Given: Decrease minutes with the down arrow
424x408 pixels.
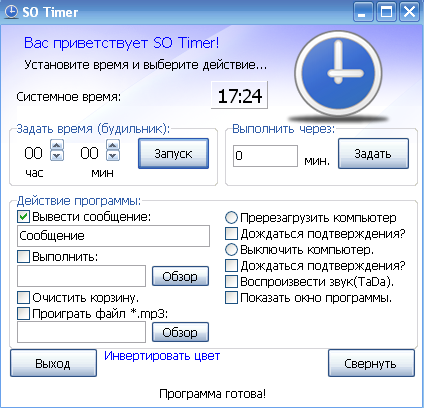Looking at the screenshot, I should (113, 156).
